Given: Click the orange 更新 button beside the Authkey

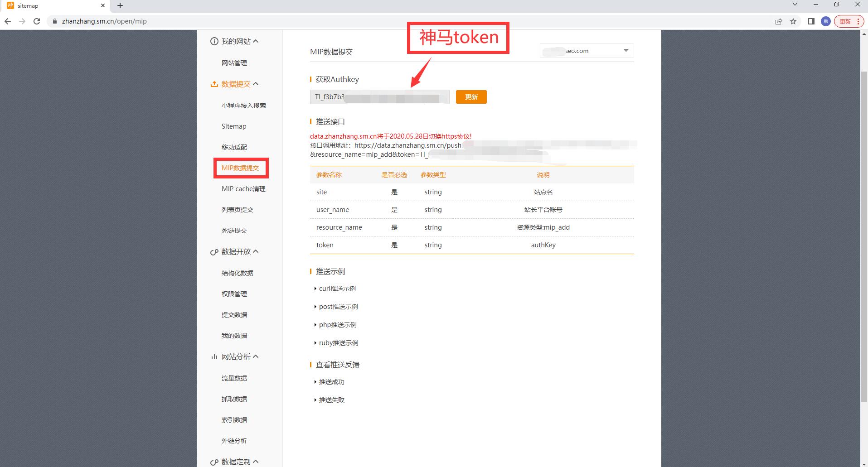Looking at the screenshot, I should coord(471,96).
